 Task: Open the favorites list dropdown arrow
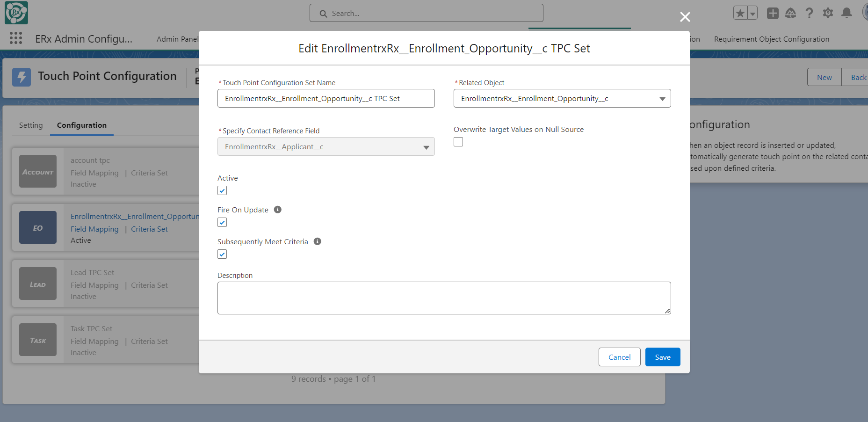pyautogui.click(x=752, y=14)
